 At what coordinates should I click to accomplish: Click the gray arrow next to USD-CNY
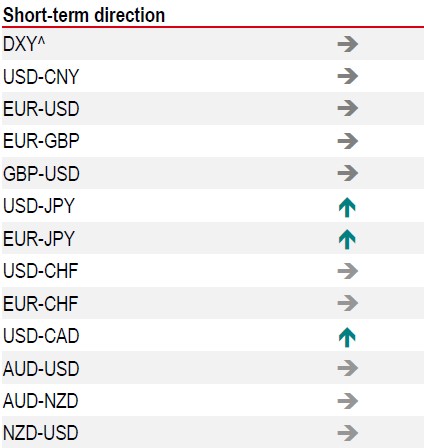click(348, 76)
